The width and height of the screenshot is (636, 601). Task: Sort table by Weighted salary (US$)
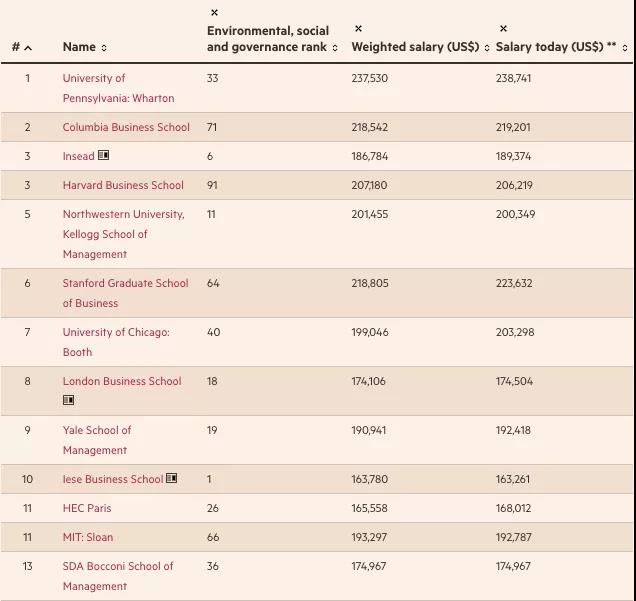pyautogui.click(x=487, y=48)
